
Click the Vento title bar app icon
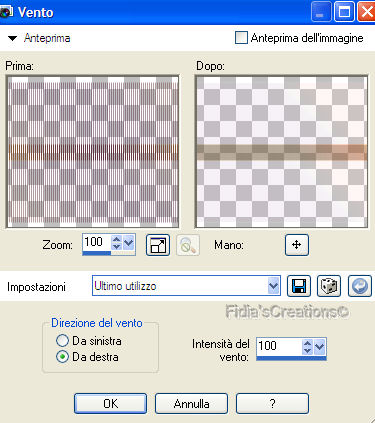[6, 12]
